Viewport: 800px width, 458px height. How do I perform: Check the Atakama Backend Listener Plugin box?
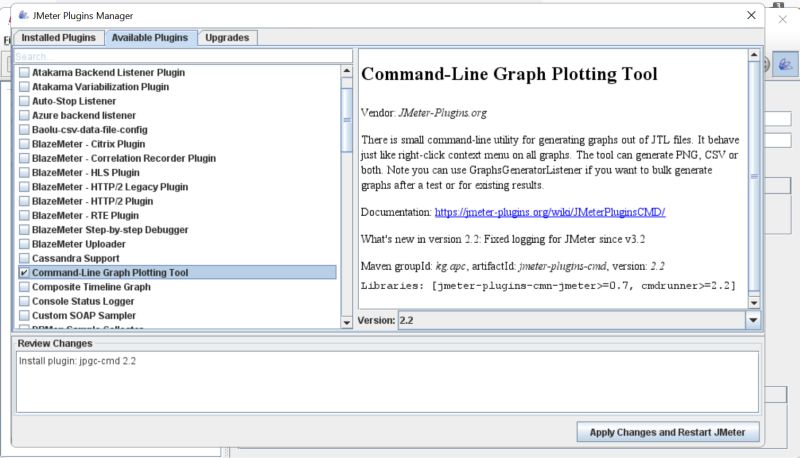(24, 72)
